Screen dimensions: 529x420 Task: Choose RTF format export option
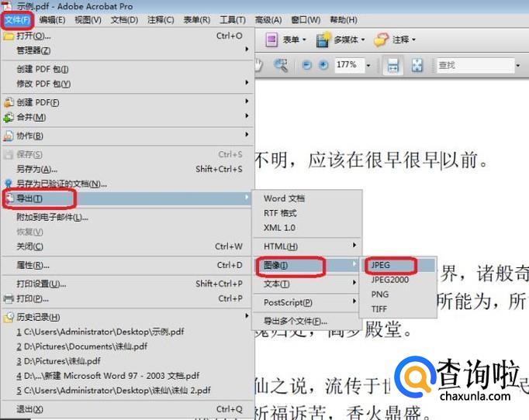click(x=280, y=213)
